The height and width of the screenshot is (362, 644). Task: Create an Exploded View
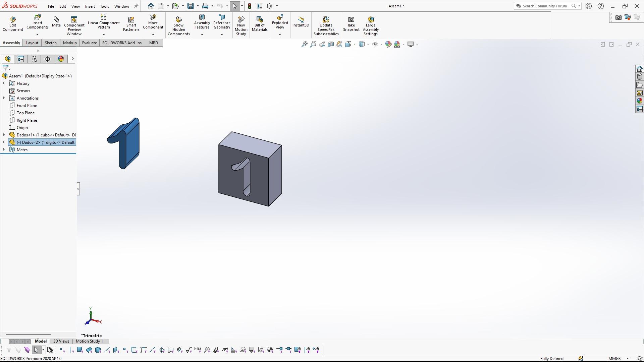pos(280,22)
